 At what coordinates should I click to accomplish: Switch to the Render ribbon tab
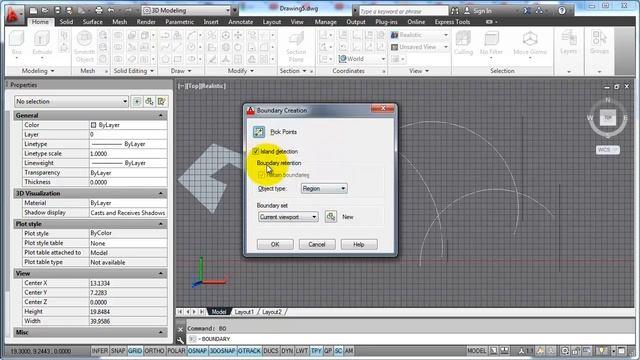146,22
